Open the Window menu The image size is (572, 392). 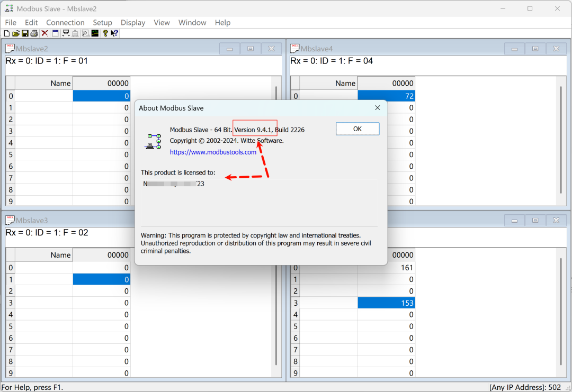point(192,23)
